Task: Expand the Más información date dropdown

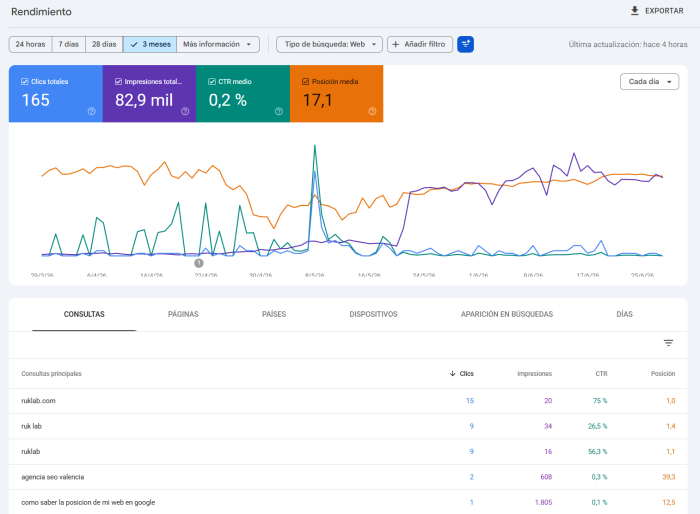Action: (x=218, y=44)
